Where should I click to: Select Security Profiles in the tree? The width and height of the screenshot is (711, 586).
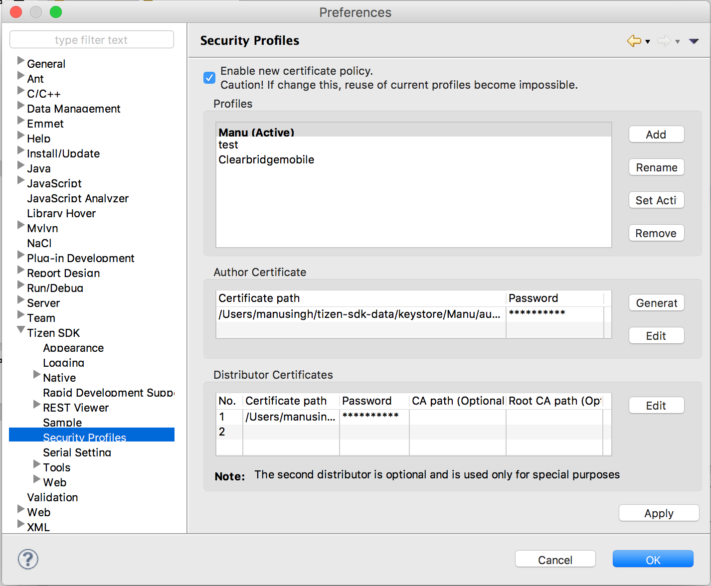tap(84, 437)
